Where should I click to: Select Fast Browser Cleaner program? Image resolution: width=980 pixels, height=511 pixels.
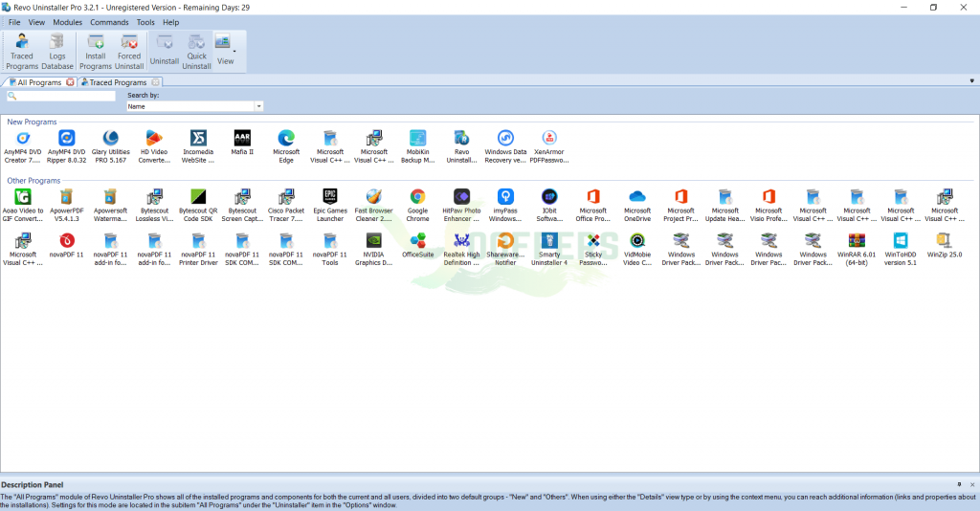tap(374, 206)
